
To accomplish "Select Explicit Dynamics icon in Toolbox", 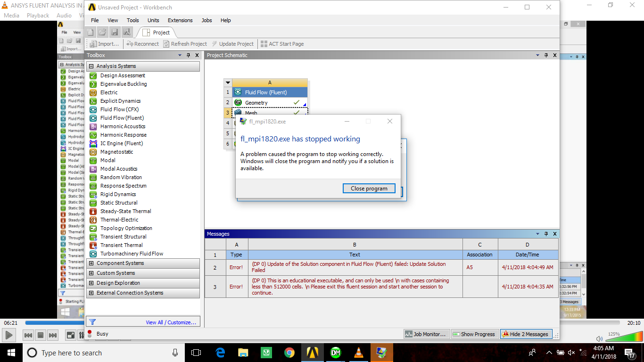I will coord(93,101).
